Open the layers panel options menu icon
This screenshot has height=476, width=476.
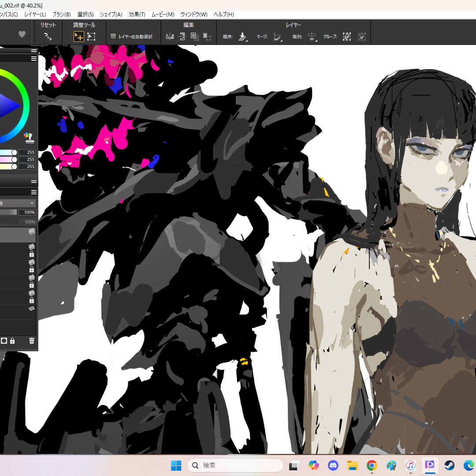34,192
